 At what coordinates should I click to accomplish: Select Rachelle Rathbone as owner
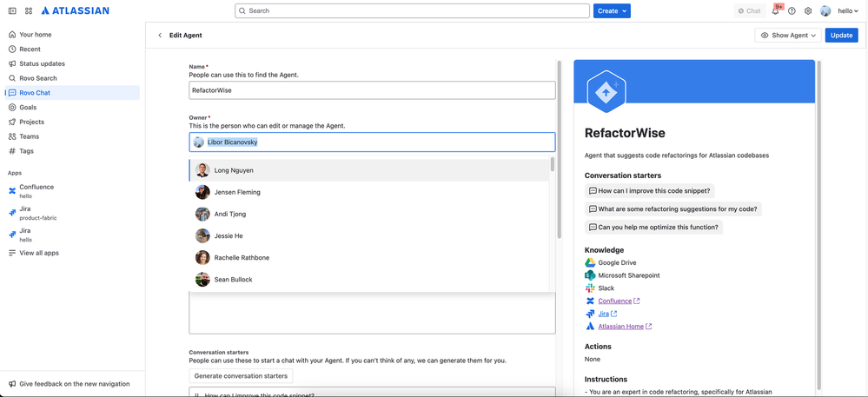[x=368, y=257]
